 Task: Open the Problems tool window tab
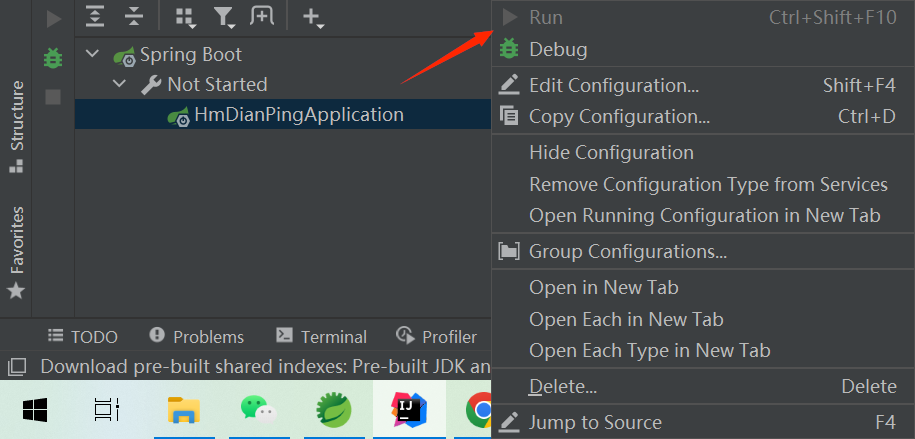tap(197, 336)
